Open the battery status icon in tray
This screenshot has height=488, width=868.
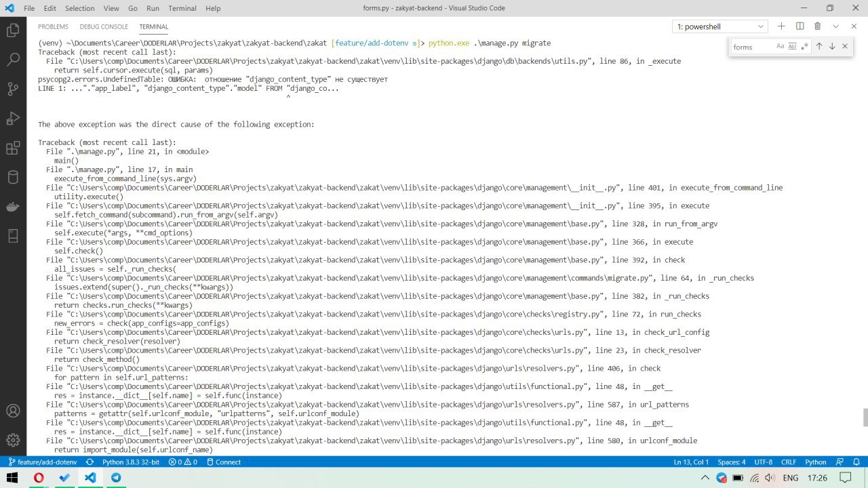pyautogui.click(x=738, y=478)
